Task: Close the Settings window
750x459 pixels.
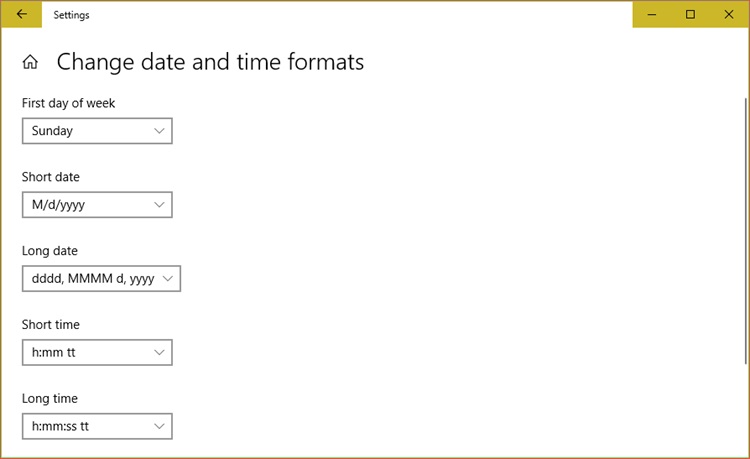Action: [728, 15]
